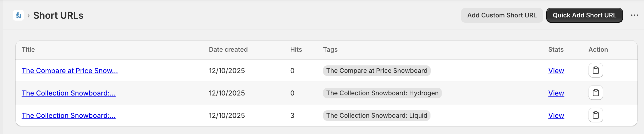Viewport: 644px width, 134px height.
Task: Click the app logo icon in breadcrumb
Action: tap(18, 15)
